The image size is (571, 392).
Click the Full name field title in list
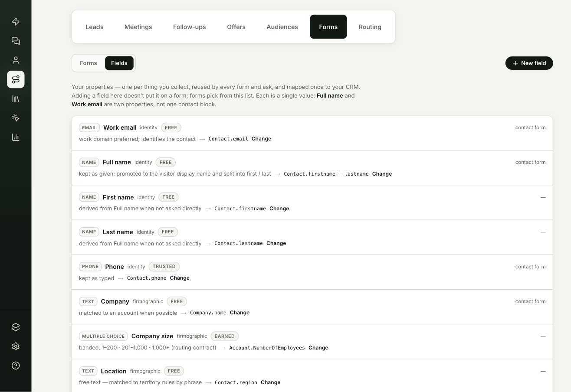click(117, 162)
